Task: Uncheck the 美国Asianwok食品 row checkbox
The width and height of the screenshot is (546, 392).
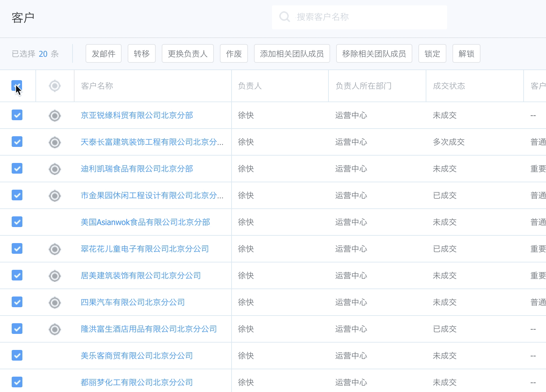Action: tap(17, 222)
